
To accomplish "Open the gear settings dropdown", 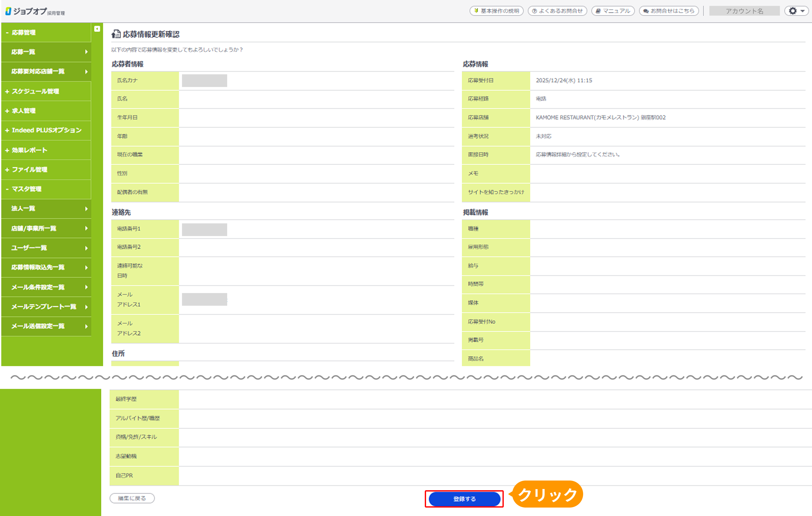I will click(797, 11).
